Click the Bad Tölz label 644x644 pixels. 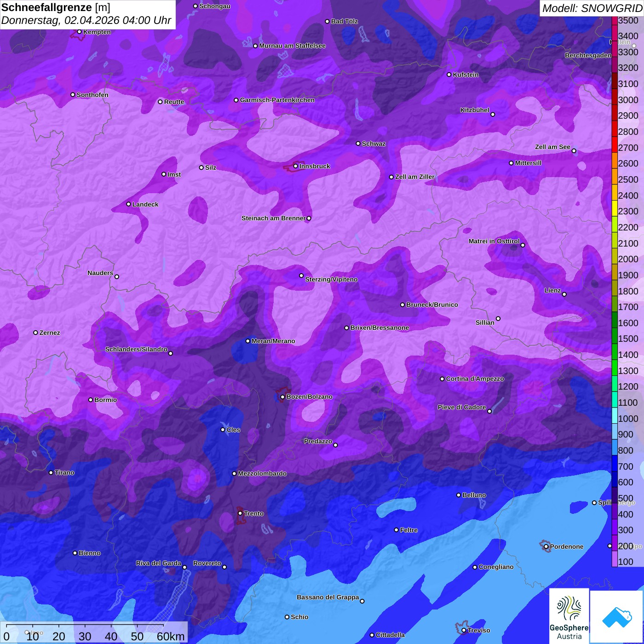click(345, 21)
